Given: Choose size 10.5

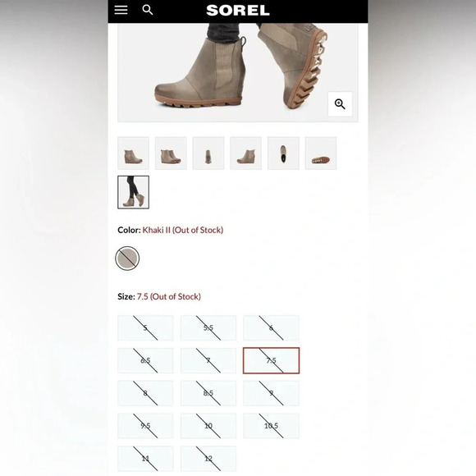Looking at the screenshot, I should click(271, 426).
